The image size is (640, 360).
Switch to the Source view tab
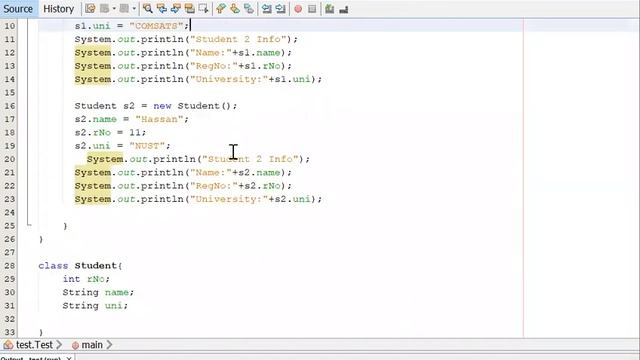pos(18,9)
